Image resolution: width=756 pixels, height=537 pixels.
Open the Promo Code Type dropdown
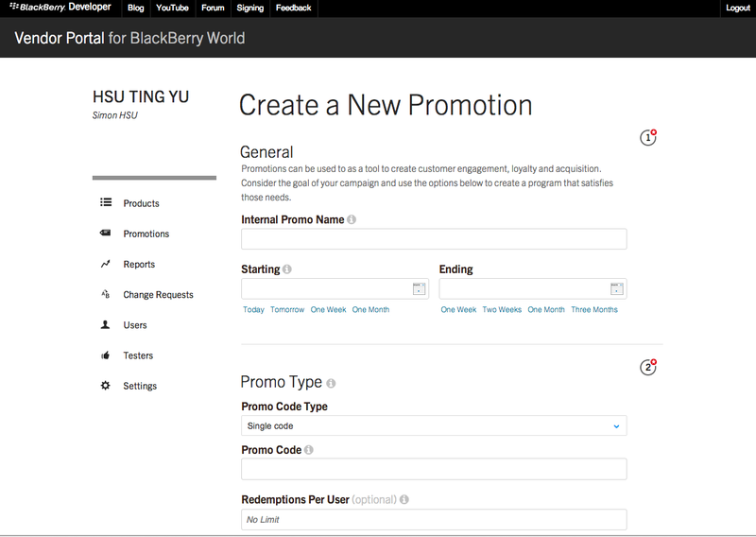pyautogui.click(x=434, y=425)
